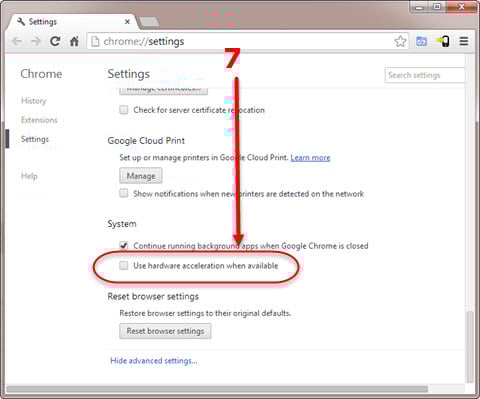Toggle Check for server certificate revocation
480x399 pixels.
(x=124, y=110)
